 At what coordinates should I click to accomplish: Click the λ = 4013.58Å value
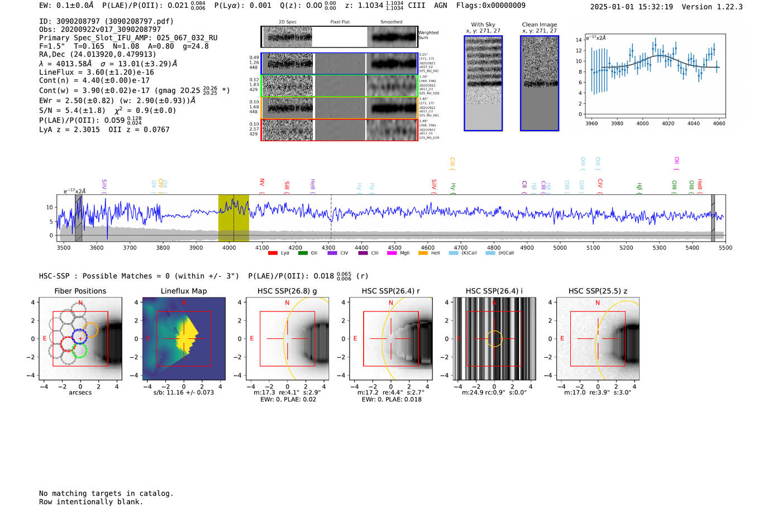click(x=65, y=64)
